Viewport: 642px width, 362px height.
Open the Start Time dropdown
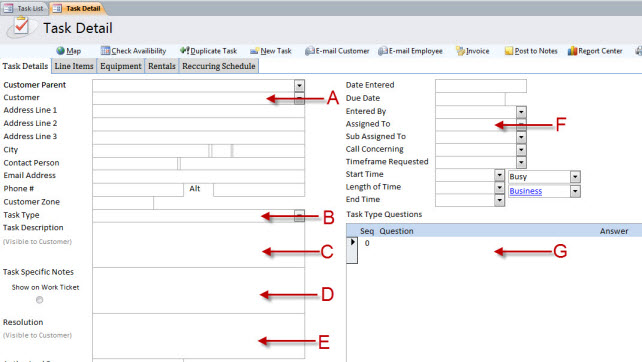(x=499, y=175)
